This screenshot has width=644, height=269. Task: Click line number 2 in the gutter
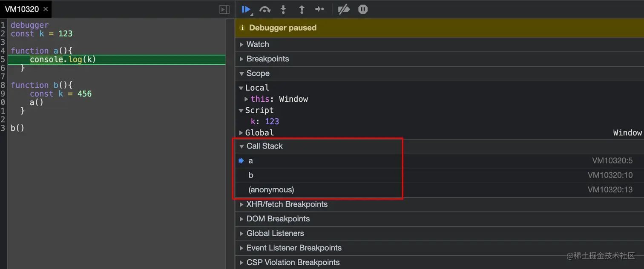[3, 34]
